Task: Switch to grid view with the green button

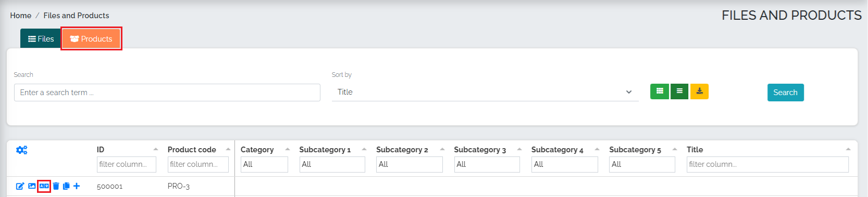Action: click(x=660, y=91)
